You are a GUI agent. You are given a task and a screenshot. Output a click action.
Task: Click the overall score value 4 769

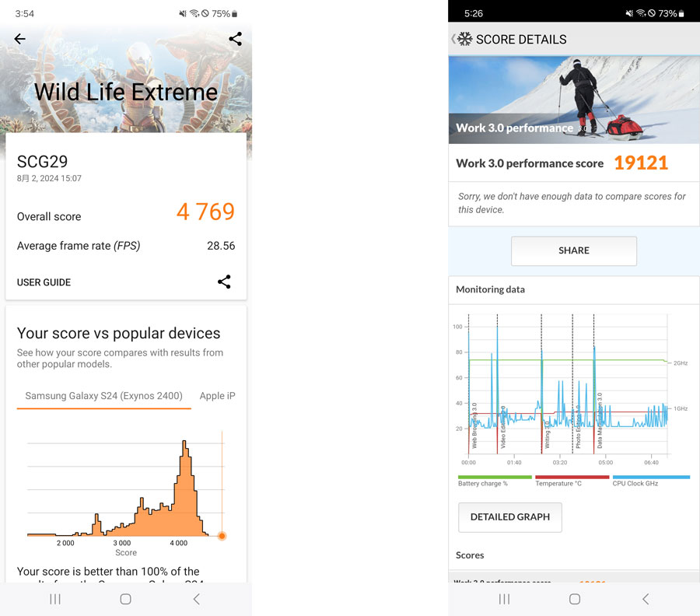pos(205,212)
